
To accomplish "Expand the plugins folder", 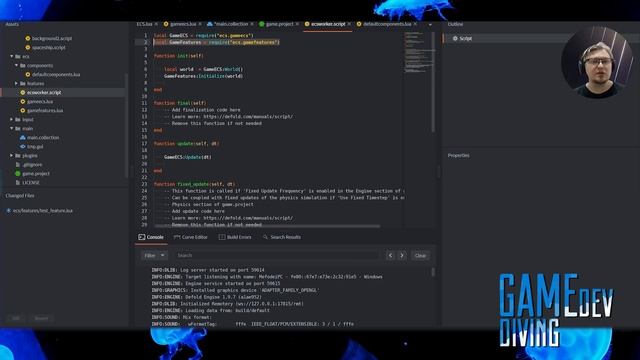I will [12, 156].
